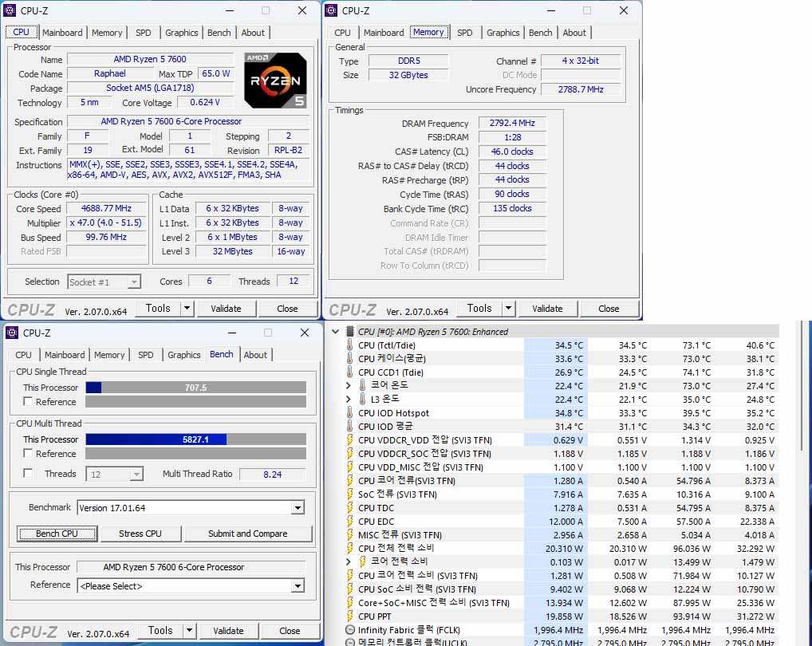Viewport: 812px width, 646px height.
Task: Click the Stress CPU button
Action: pos(140,534)
